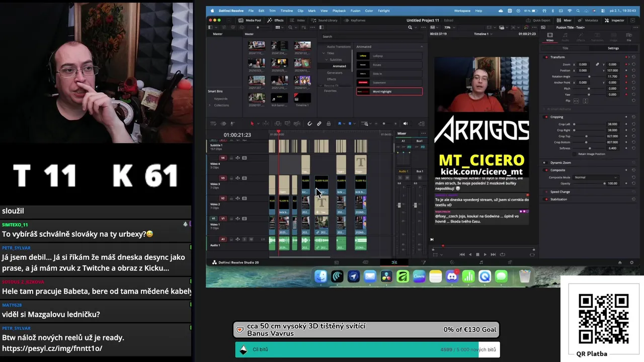Toggle the Composite section switch
The height and width of the screenshot is (362, 644).
click(546, 170)
